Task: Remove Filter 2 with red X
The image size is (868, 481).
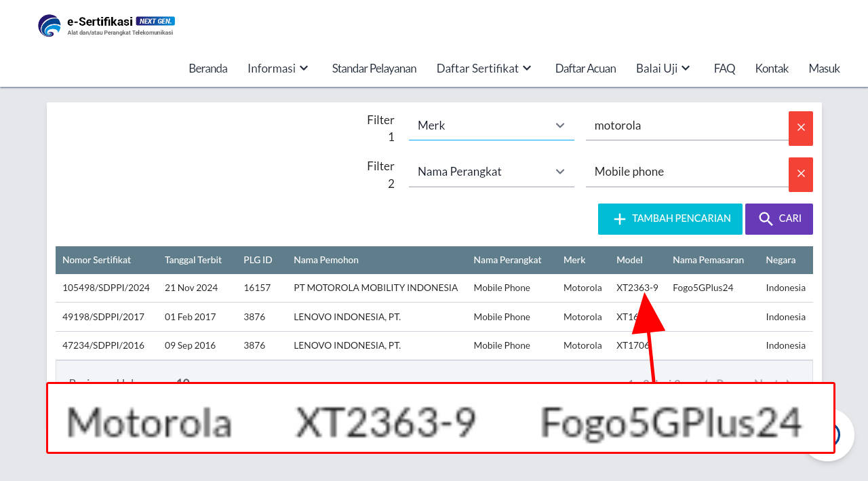Action: [x=801, y=174]
